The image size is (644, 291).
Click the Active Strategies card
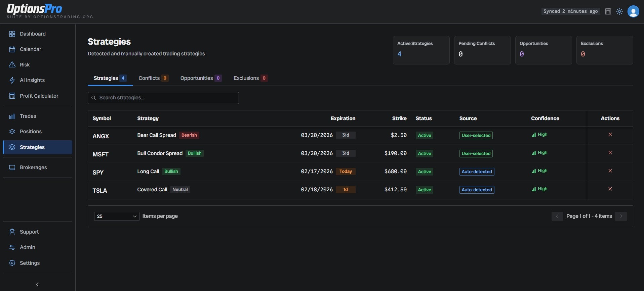coord(421,50)
